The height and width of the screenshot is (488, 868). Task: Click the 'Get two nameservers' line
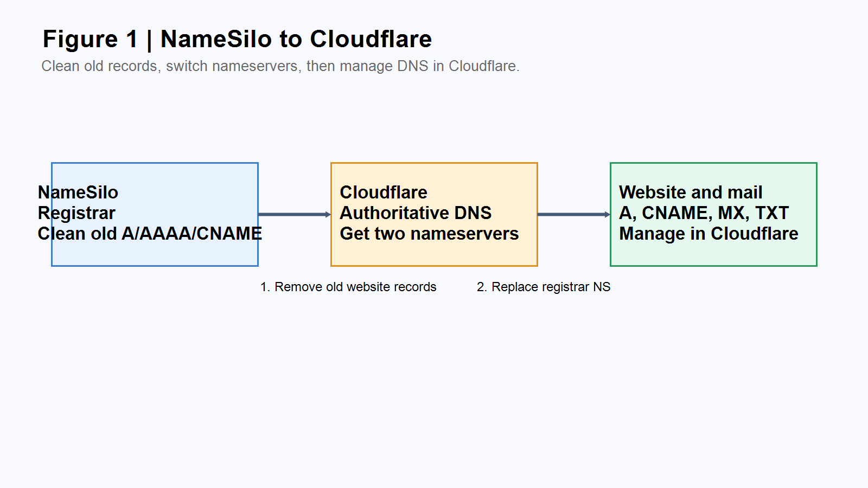click(x=429, y=234)
